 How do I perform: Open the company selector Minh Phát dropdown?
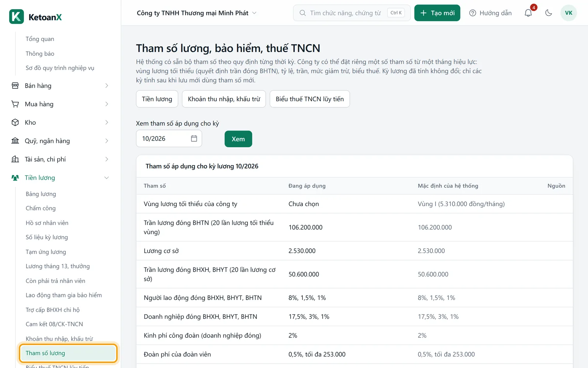tap(197, 13)
